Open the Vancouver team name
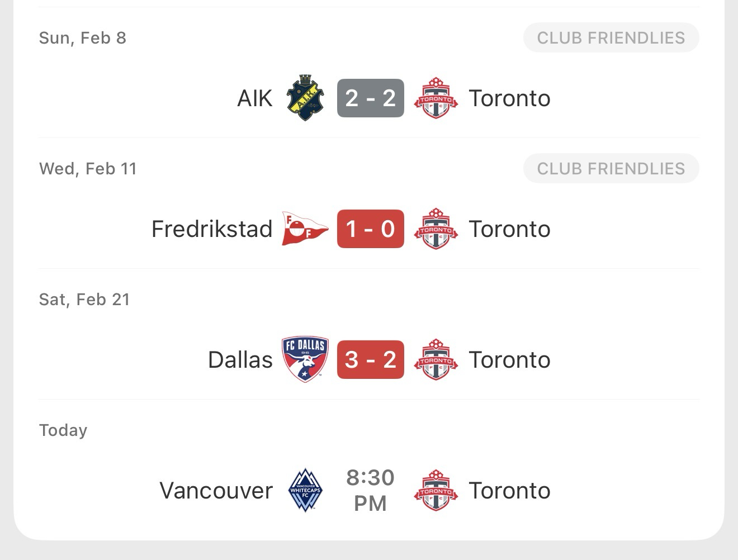 pyautogui.click(x=216, y=491)
